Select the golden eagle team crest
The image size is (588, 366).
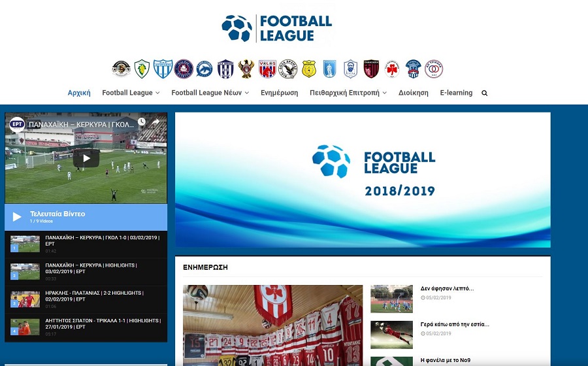246,69
